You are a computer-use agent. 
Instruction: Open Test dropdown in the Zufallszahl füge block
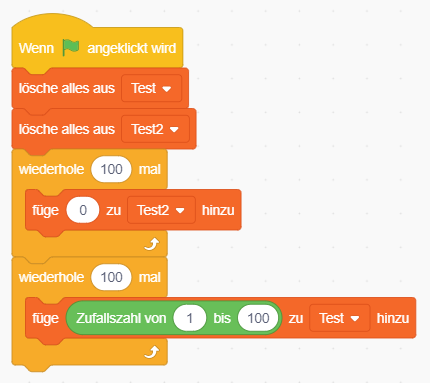(x=339, y=318)
